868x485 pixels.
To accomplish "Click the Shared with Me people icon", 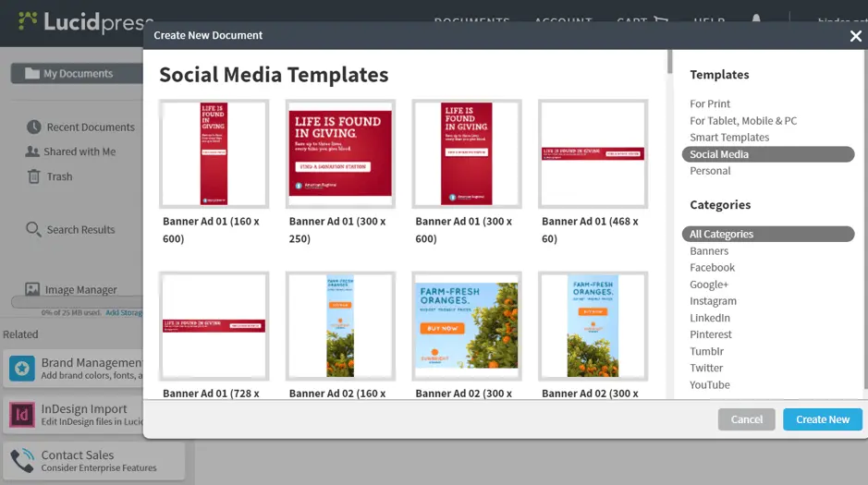I will click(x=33, y=152).
